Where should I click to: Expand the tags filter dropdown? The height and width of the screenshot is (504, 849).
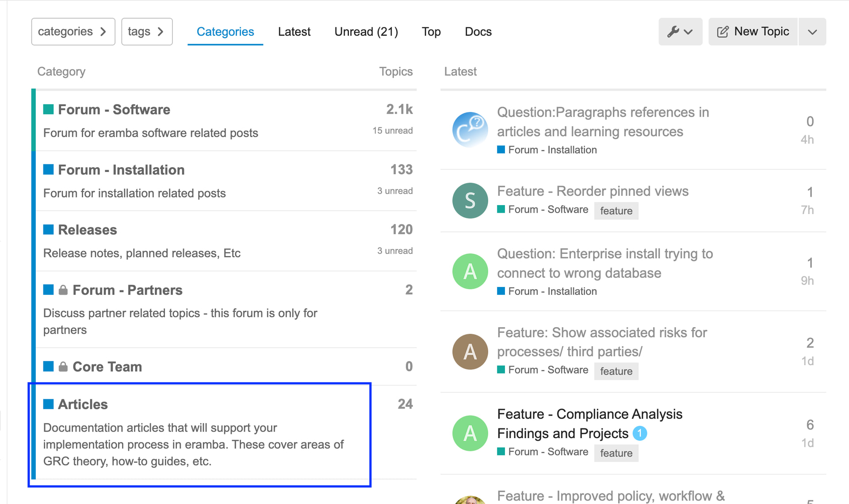tap(146, 32)
